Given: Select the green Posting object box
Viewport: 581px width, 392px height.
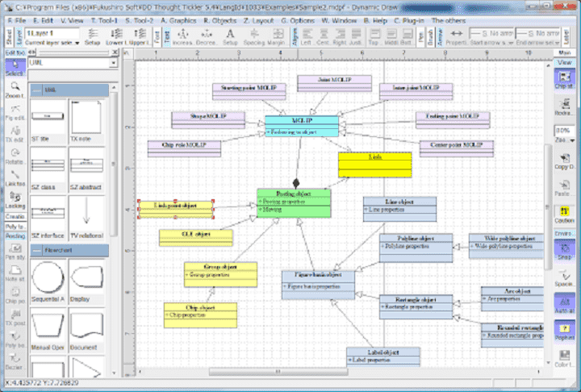Looking at the screenshot, I should coord(294,203).
